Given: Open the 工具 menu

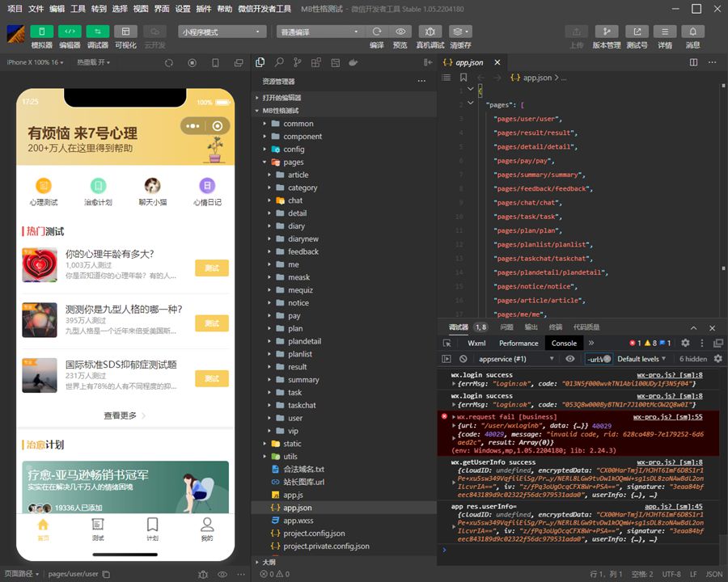Looking at the screenshot, I should pyautogui.click(x=78, y=9).
